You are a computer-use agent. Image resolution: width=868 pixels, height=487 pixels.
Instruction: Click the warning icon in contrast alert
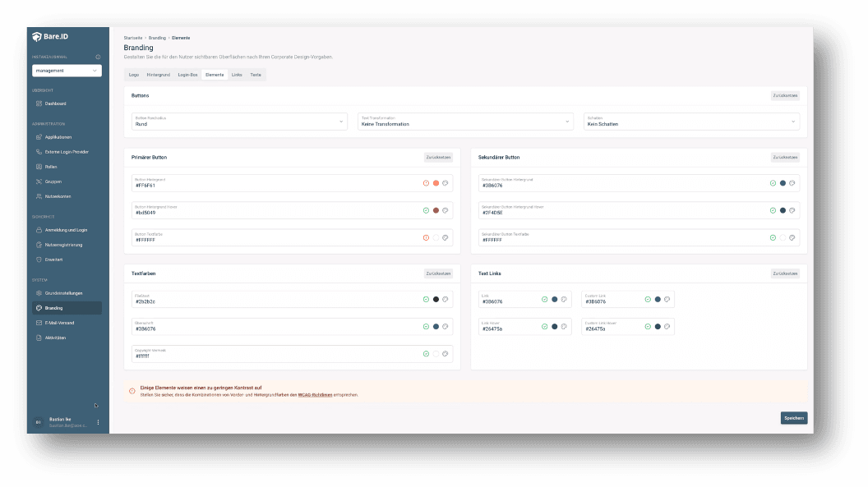(132, 391)
